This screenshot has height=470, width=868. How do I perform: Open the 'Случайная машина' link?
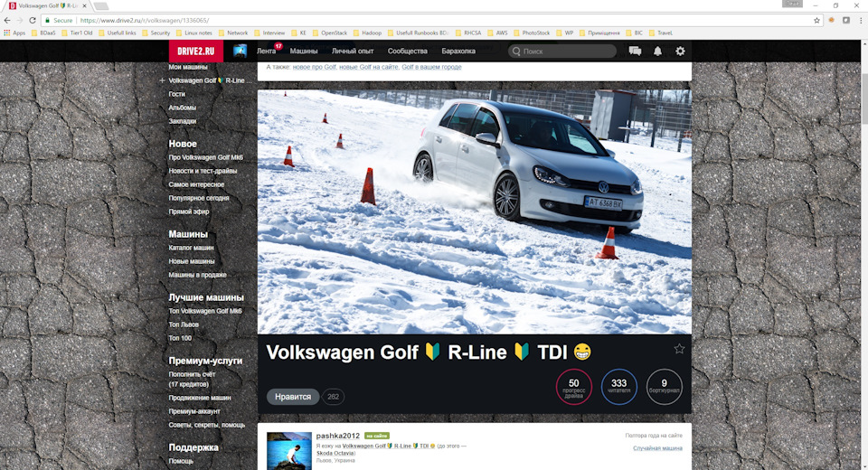click(657, 448)
